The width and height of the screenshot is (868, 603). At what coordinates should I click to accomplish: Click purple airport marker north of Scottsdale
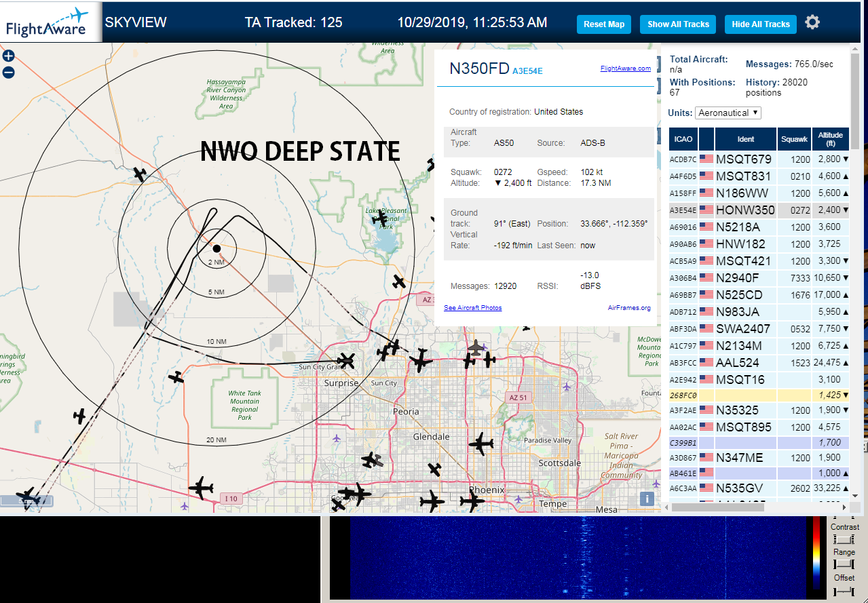click(567, 386)
